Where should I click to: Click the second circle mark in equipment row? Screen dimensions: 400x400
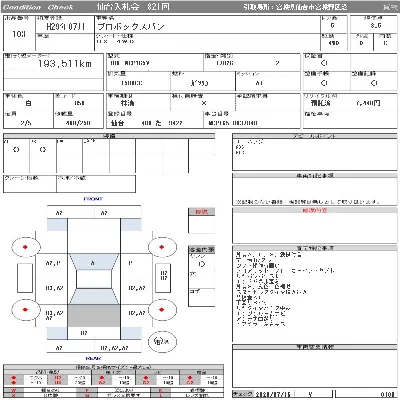43,150
